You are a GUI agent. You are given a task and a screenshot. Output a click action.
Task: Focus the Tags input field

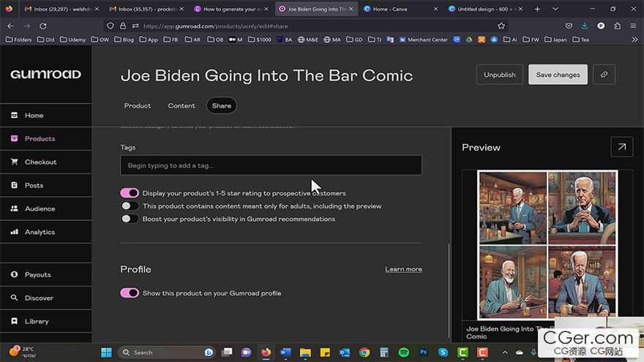(271, 166)
